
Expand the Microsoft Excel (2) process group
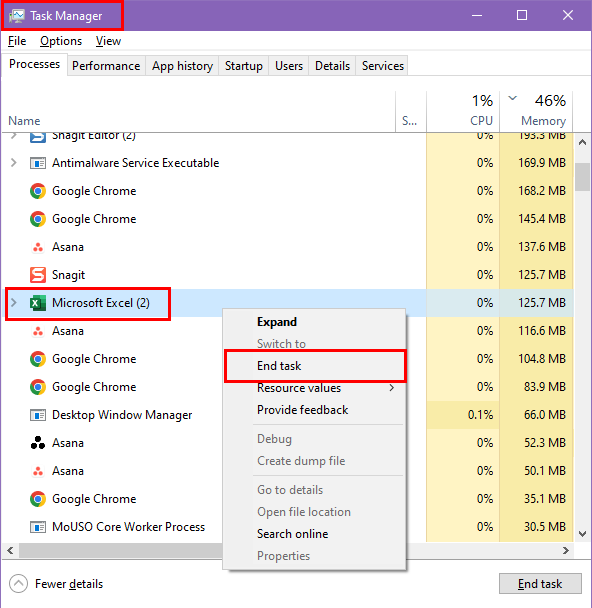coord(14,302)
